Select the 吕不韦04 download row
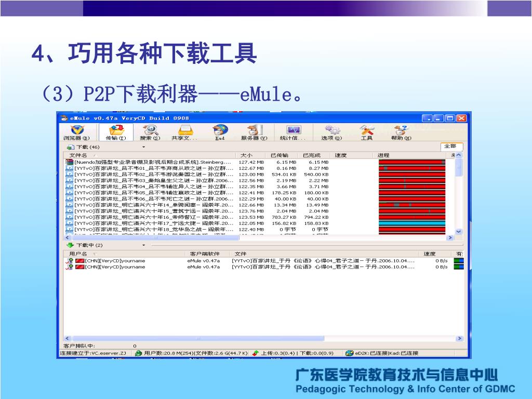Screen dimensions: 532x399 [255, 187]
